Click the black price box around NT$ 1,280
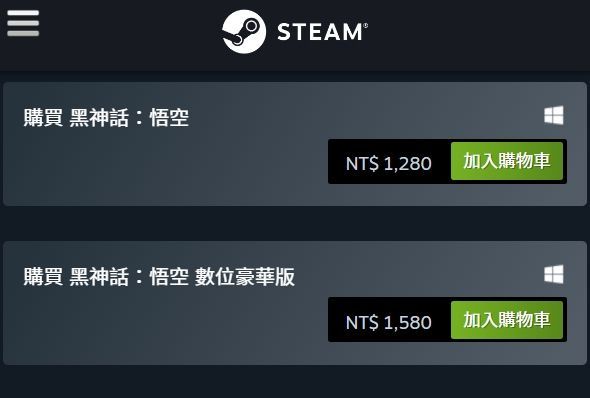 point(389,161)
